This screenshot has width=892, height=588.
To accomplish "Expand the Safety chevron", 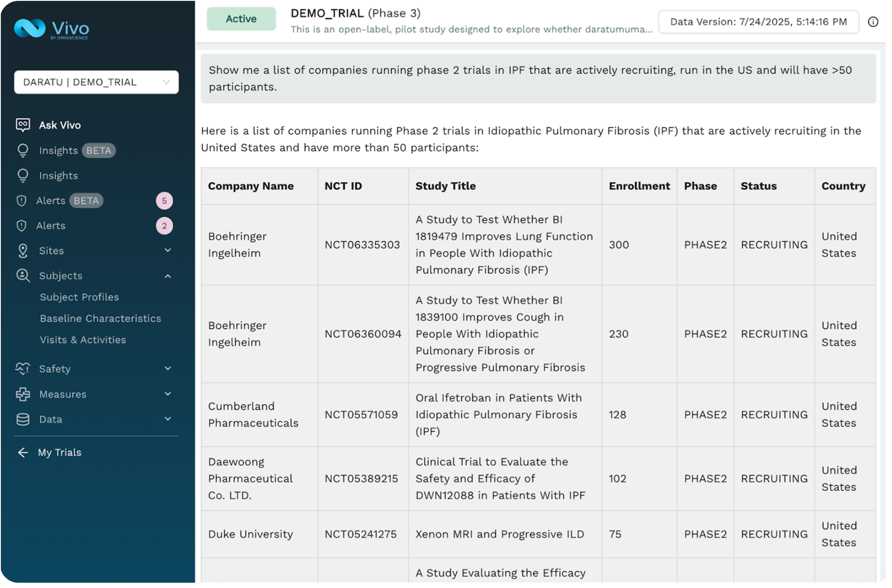I will (x=168, y=368).
